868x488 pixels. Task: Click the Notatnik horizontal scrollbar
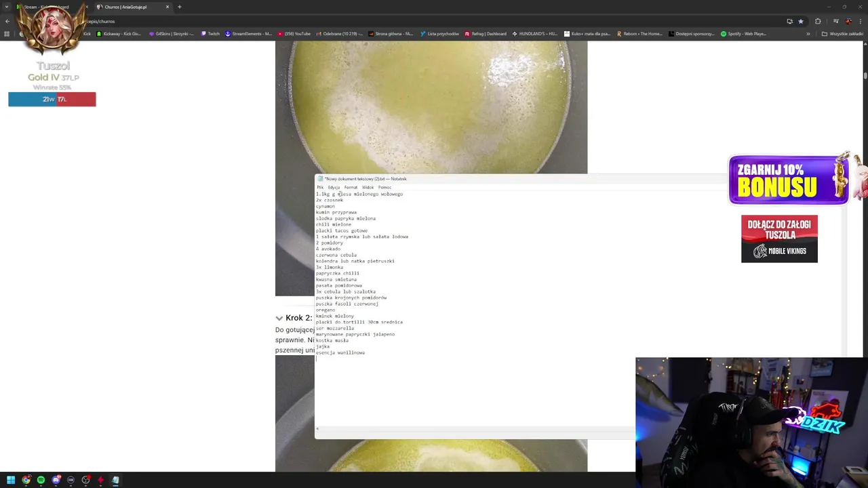(475, 429)
